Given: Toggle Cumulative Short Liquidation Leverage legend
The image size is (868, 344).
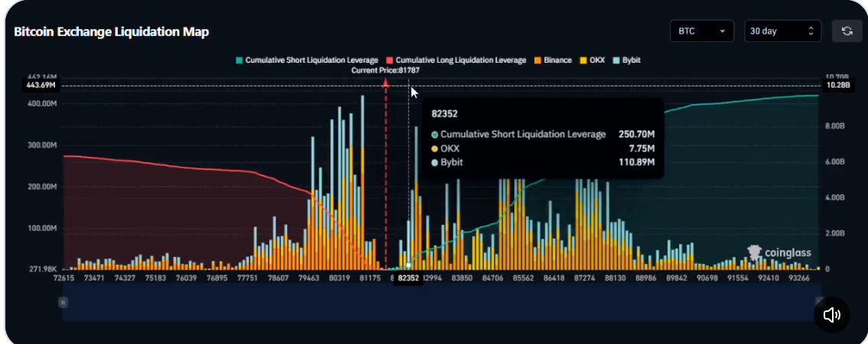Looking at the screenshot, I should (x=307, y=60).
